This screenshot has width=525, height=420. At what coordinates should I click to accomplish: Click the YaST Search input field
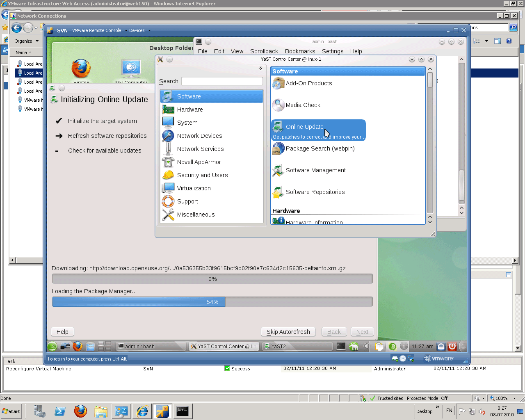pos(222,81)
